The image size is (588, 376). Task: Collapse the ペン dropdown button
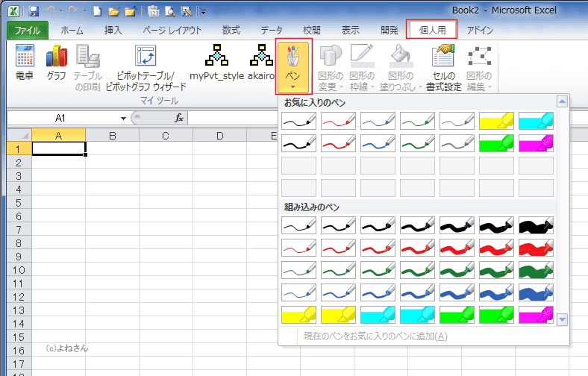(x=293, y=67)
